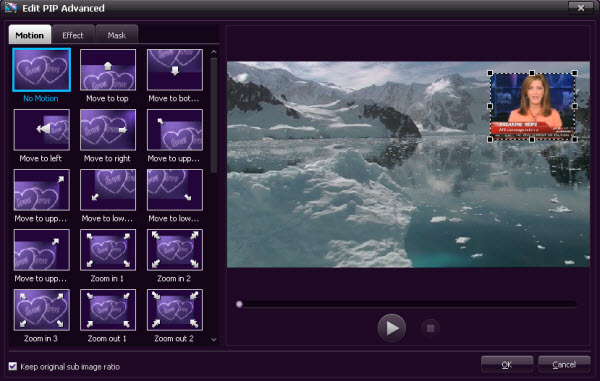600x381 pixels.
Task: Open the Motion tab
Action: tap(30, 35)
